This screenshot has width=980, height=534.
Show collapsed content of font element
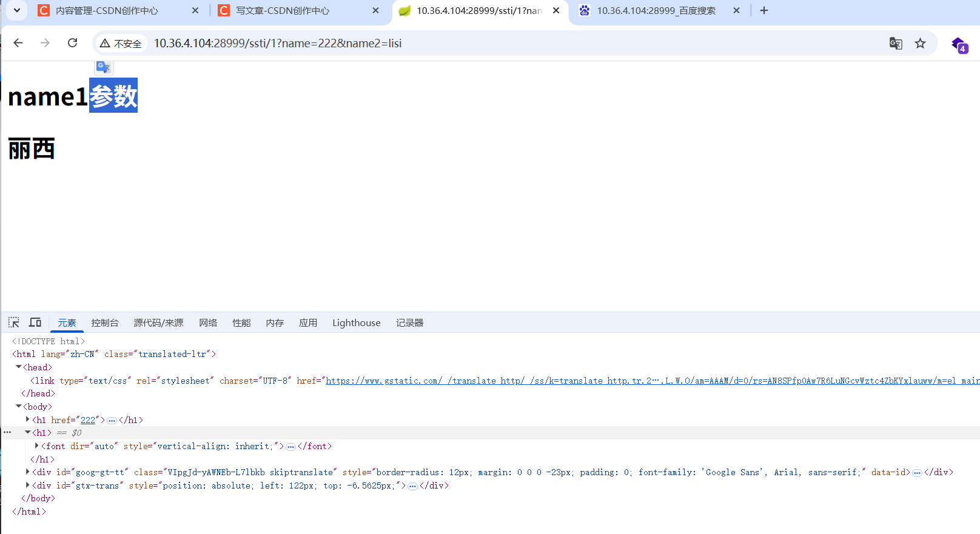pyautogui.click(x=291, y=447)
